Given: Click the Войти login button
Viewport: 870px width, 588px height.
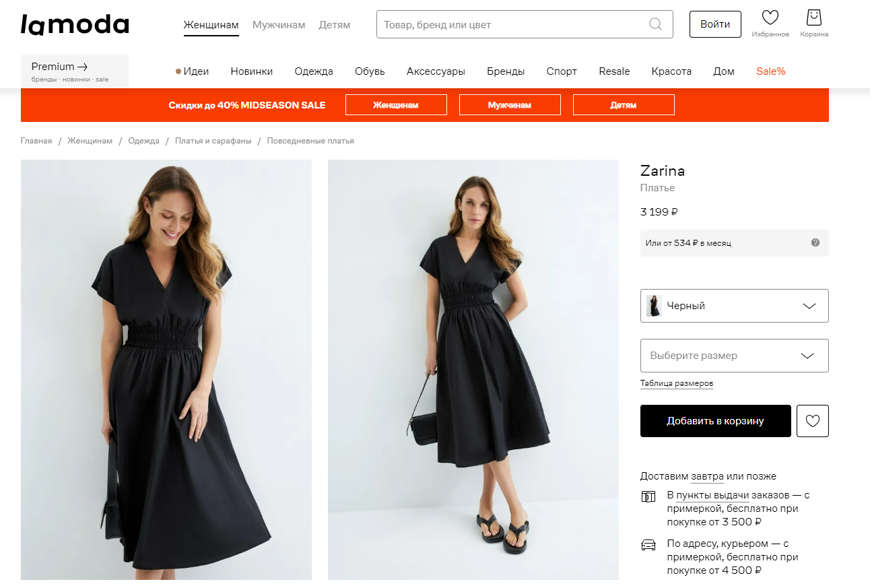Looking at the screenshot, I should coord(715,24).
